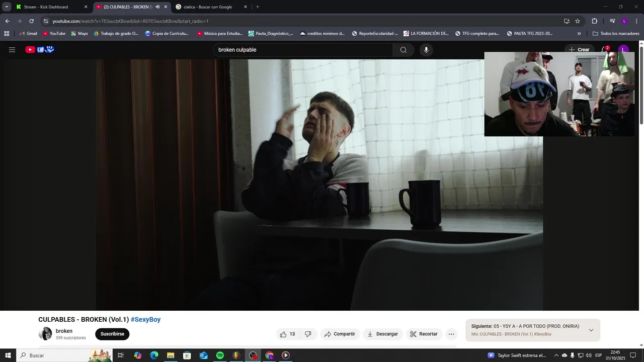Open the Música para Estudiar bookmark

pyautogui.click(x=220, y=34)
